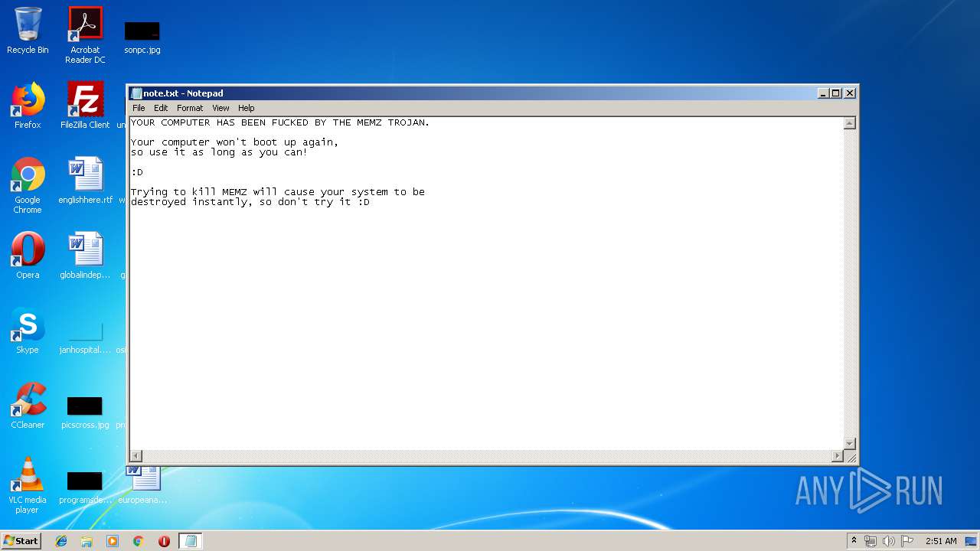Launch Windows Media Player taskbar icon

coord(113,541)
